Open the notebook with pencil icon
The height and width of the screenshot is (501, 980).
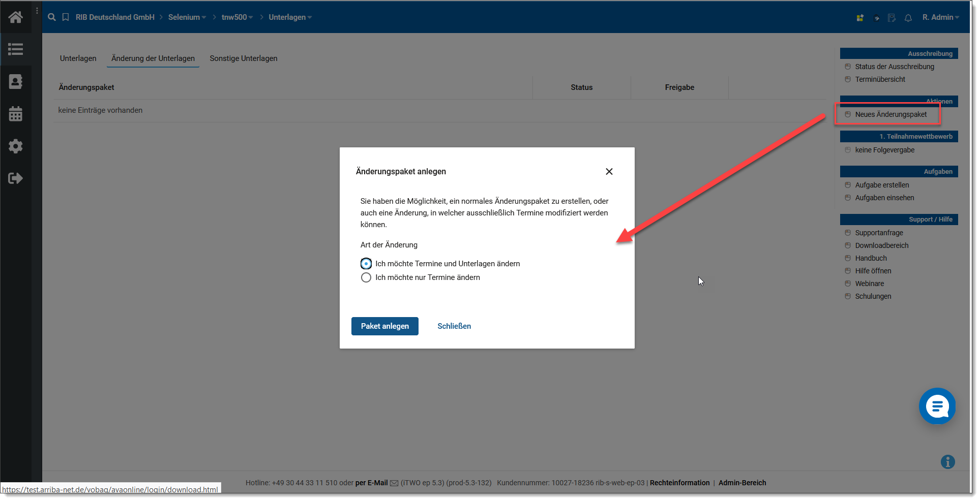point(892,18)
